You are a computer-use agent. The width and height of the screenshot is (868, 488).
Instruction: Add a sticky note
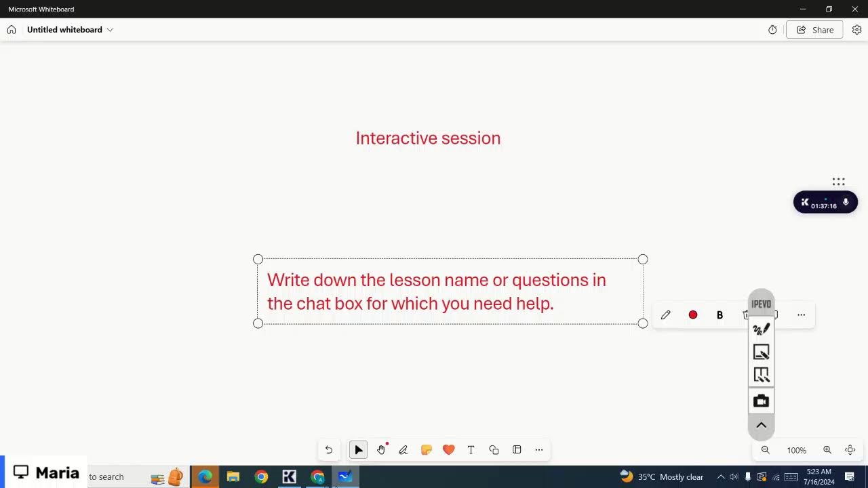tap(426, 449)
